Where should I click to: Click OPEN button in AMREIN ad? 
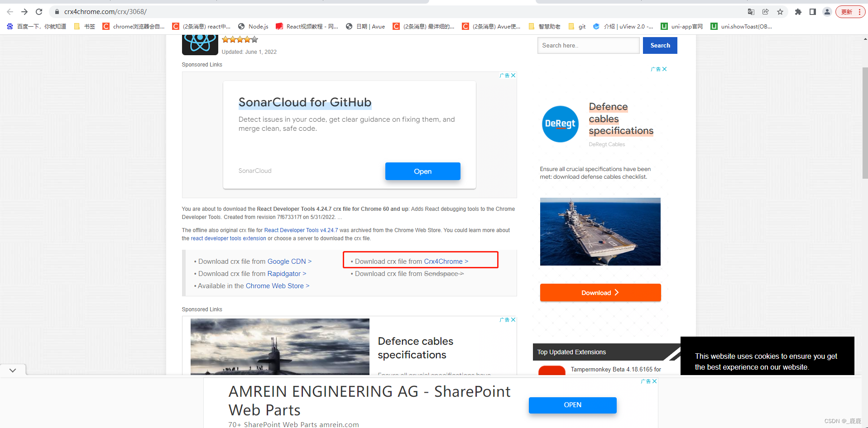point(572,405)
